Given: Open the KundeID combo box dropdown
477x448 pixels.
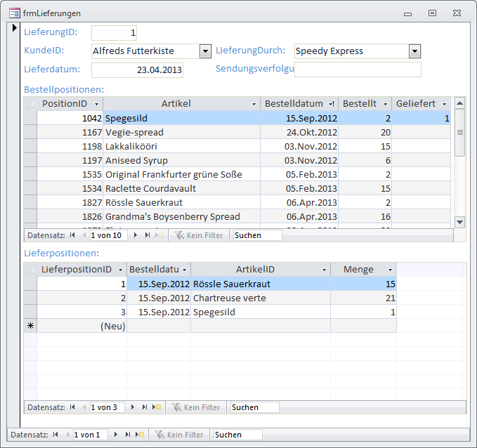Looking at the screenshot, I should coord(205,51).
